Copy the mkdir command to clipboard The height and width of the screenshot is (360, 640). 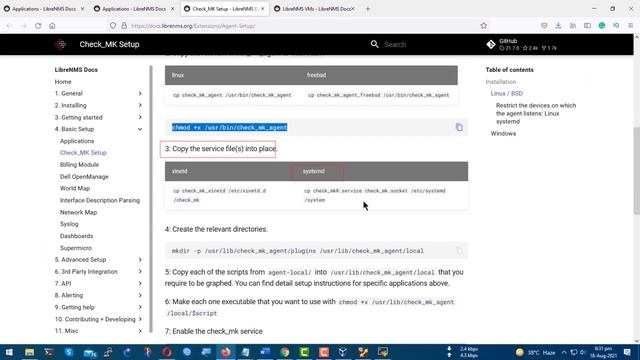(459, 251)
